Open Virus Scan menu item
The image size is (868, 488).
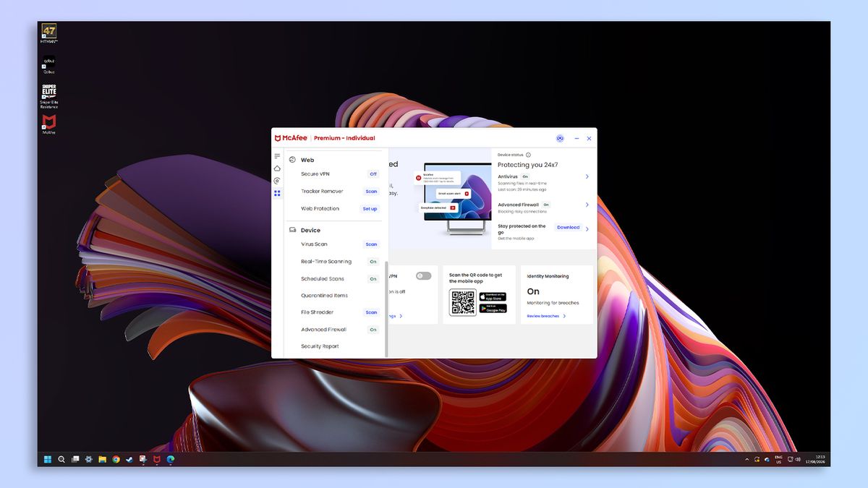314,244
